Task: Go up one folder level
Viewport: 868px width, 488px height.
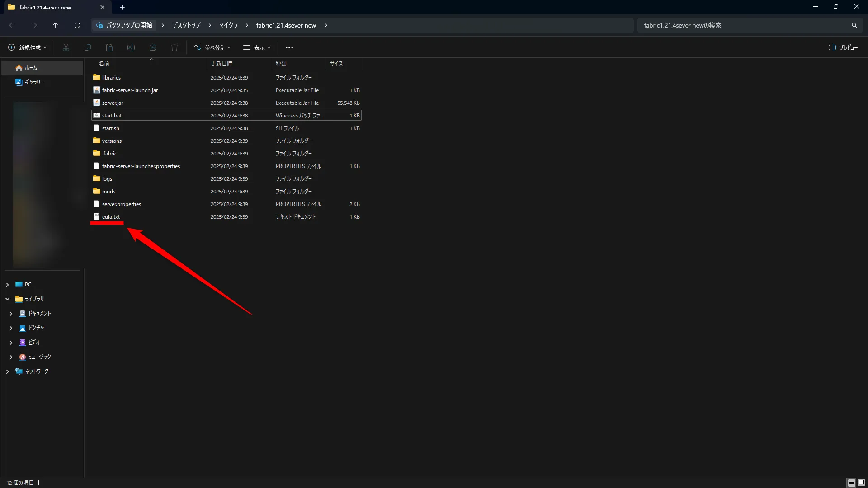Action: click(x=56, y=25)
